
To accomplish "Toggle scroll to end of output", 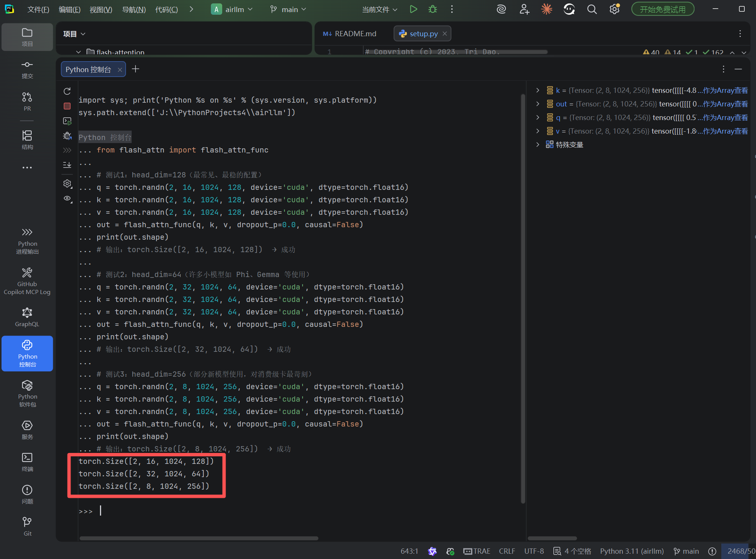I will pos(67,165).
